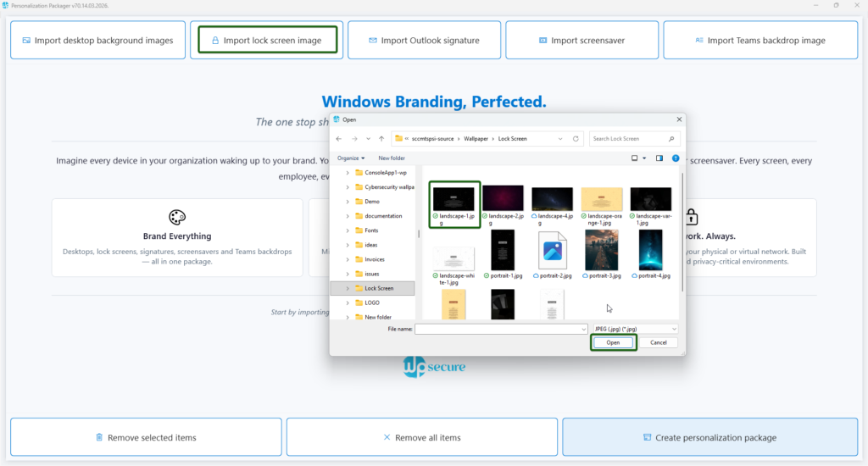Screen dimensions: 868x466
Task: Select the portrait-3.jpg city image
Action: (x=601, y=249)
